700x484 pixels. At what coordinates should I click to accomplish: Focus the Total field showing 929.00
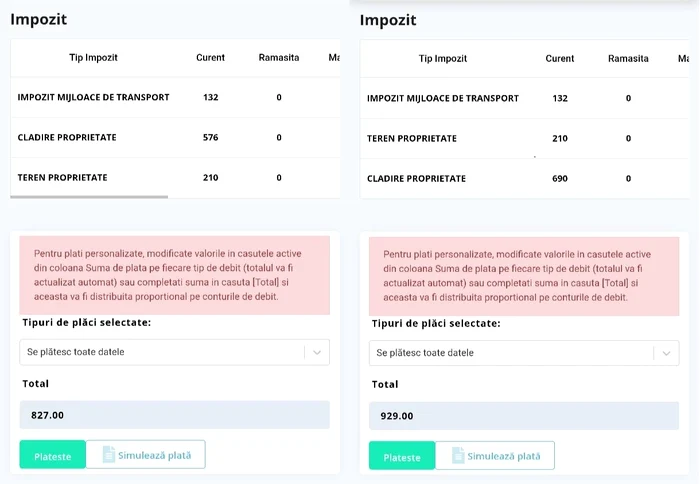click(523, 416)
